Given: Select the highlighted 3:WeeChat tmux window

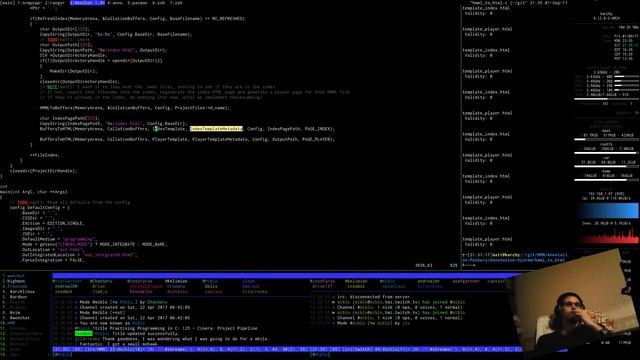Looking at the screenshot, I should [x=87, y=2].
